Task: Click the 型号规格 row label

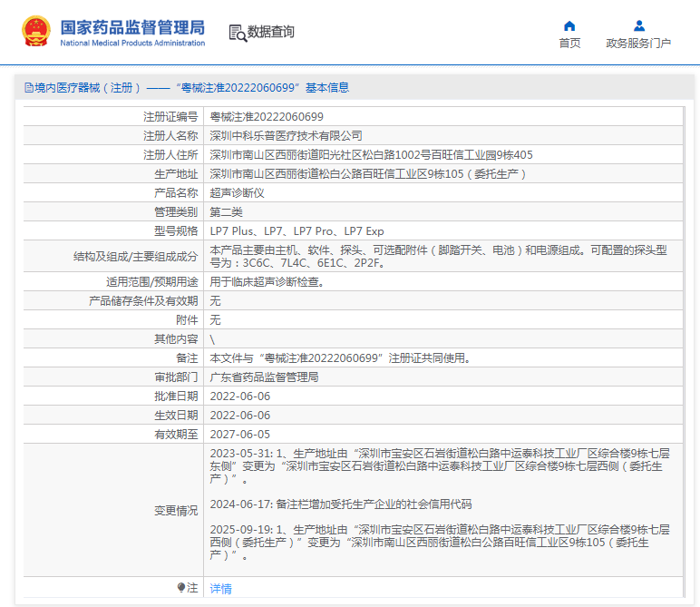Action: tap(176, 231)
